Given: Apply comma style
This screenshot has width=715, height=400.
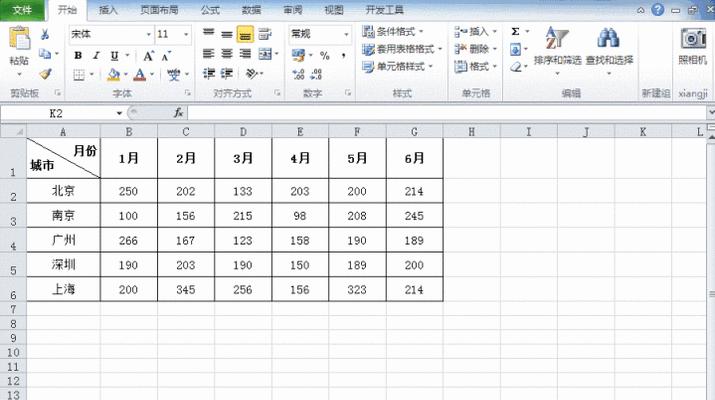Looking at the screenshot, I should (343, 56).
